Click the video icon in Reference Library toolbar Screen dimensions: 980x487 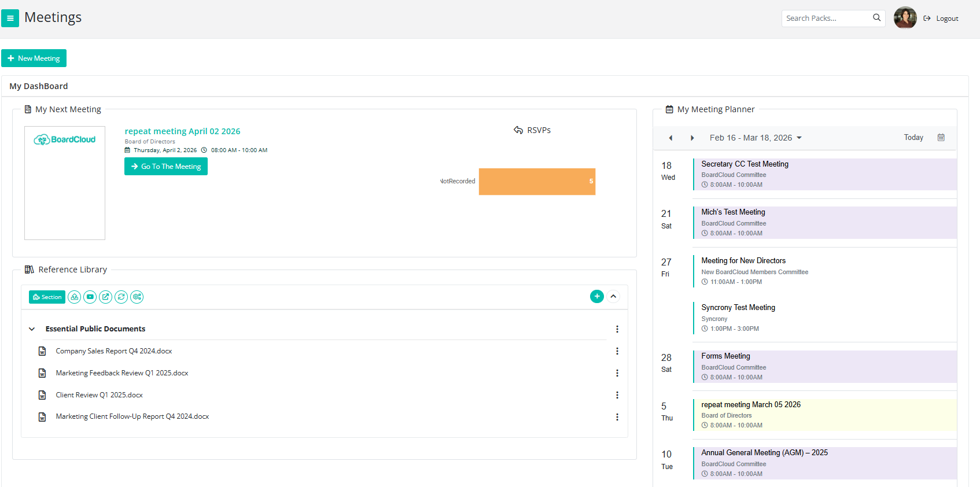[90, 297]
